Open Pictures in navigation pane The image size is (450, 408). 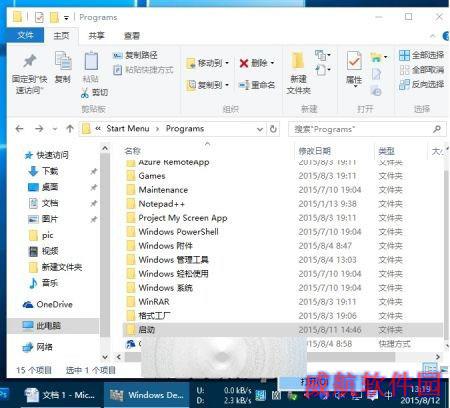43,219
